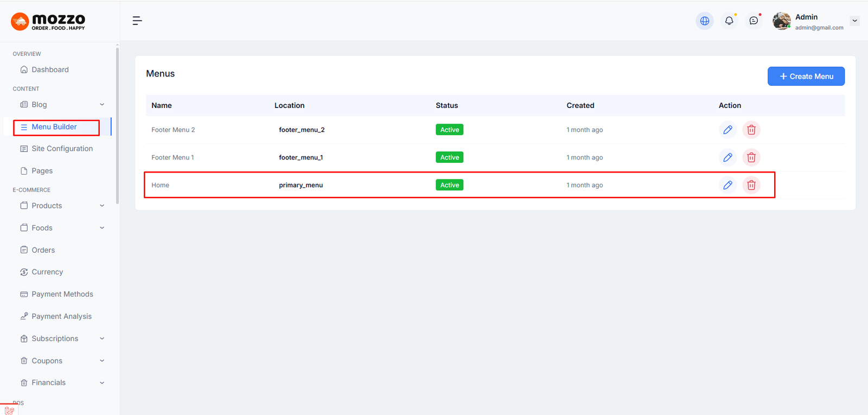Edit the Footer Menu 1 entry
The image size is (868, 415).
(x=727, y=157)
